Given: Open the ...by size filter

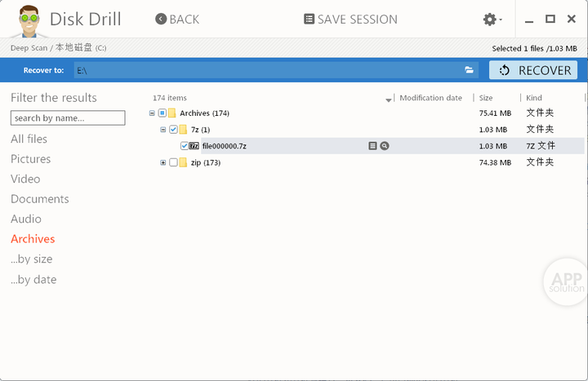Looking at the screenshot, I should [x=32, y=259].
